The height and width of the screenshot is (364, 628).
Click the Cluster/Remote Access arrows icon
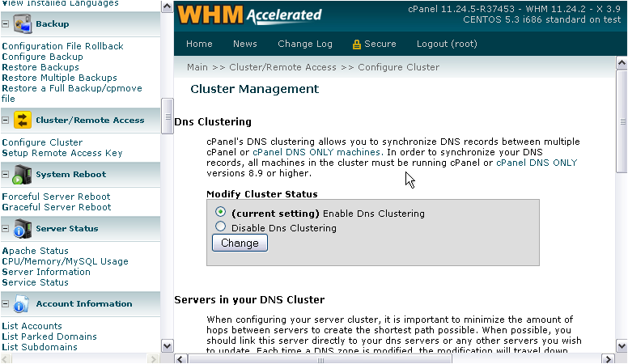click(23, 121)
